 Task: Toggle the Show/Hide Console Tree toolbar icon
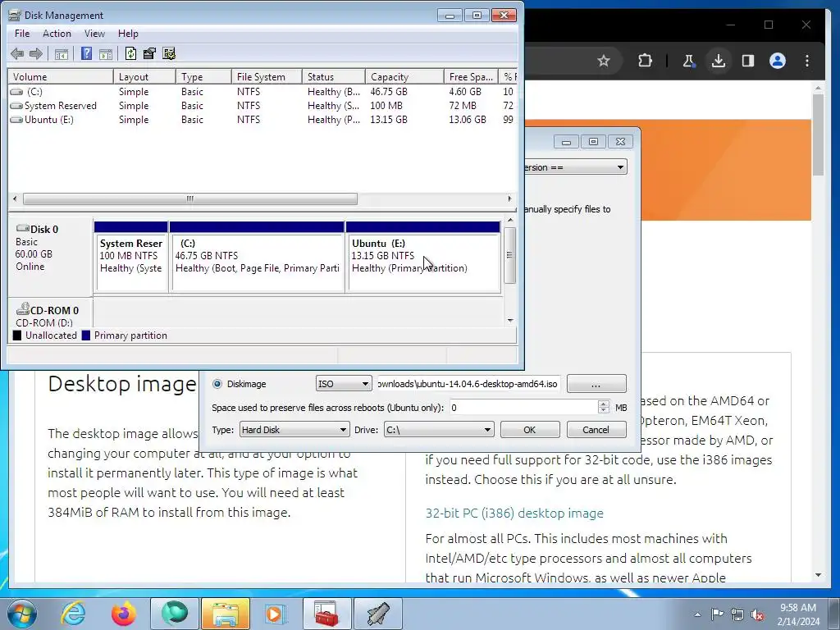pyautogui.click(x=62, y=53)
